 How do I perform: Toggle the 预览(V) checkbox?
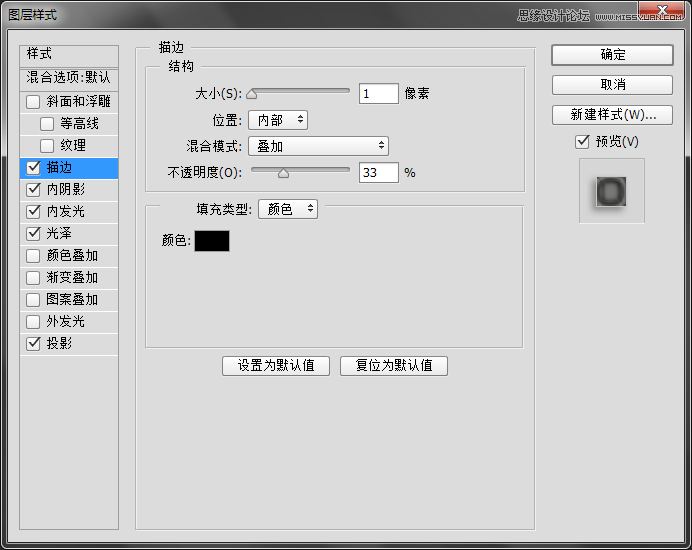tap(582, 142)
